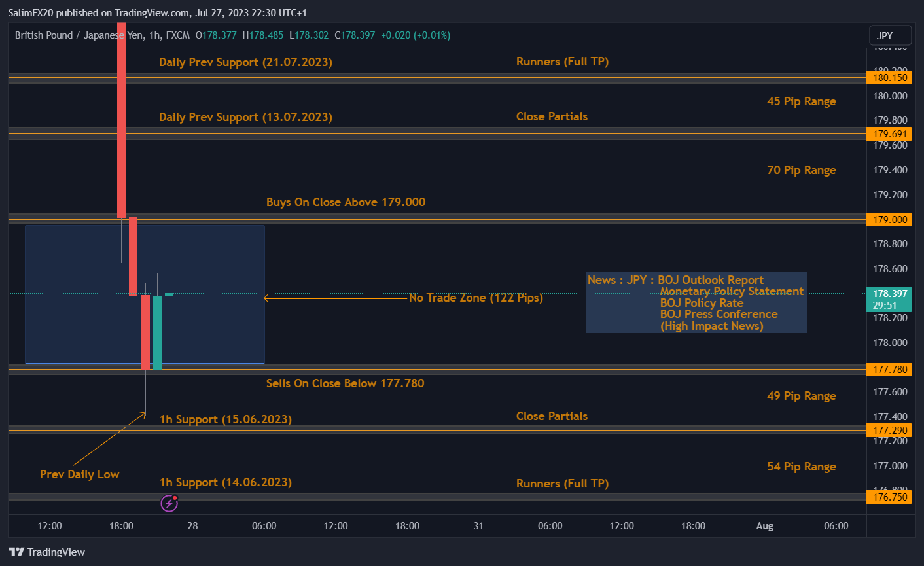Select the BOJ high impact news box
924x566 pixels.
click(696, 303)
